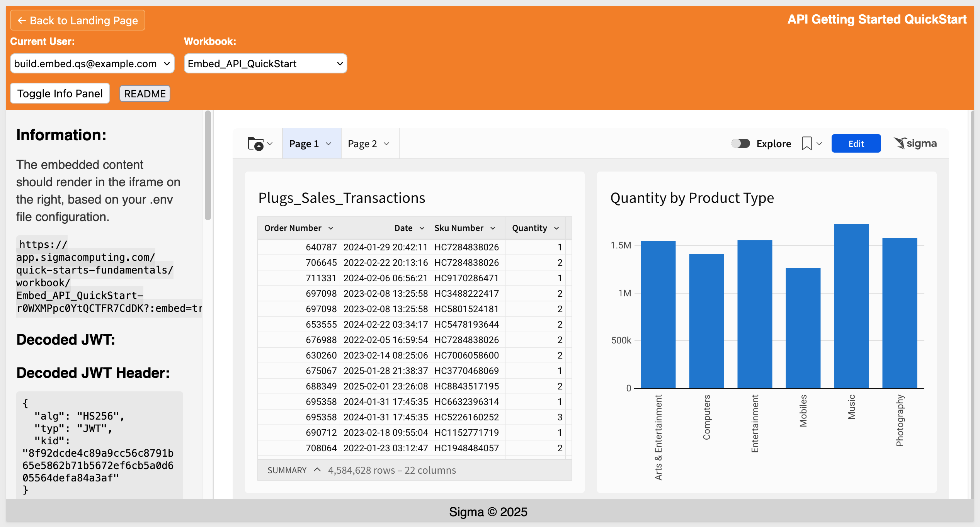Click the 4,584,628 rows – 22 columns text

click(x=392, y=470)
